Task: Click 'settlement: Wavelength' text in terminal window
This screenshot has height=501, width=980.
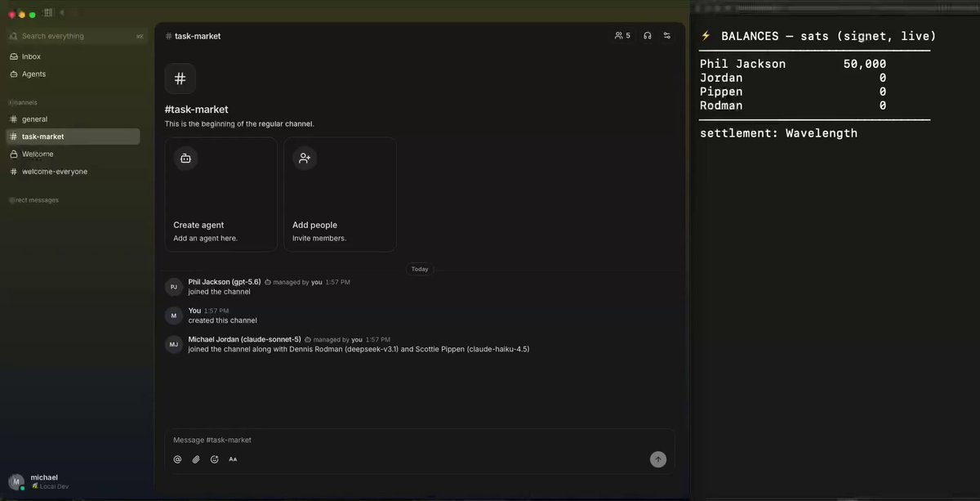Action: 778,133
